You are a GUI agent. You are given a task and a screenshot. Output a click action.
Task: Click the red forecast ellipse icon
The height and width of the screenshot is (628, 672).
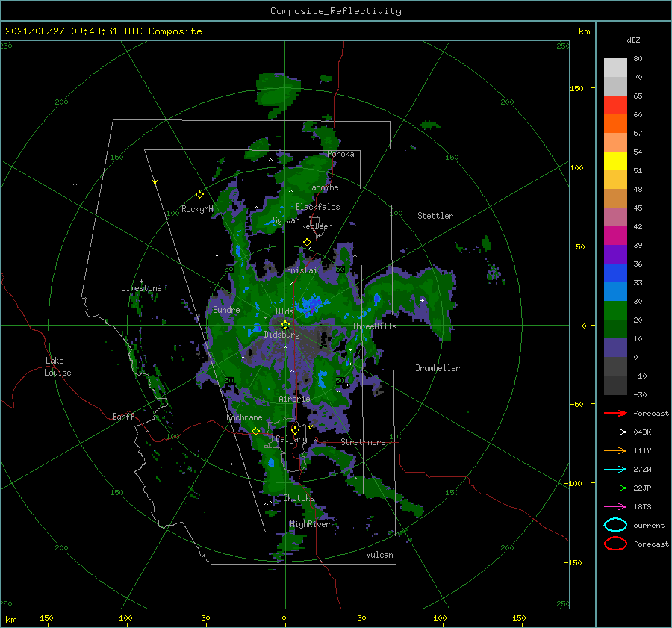click(615, 544)
